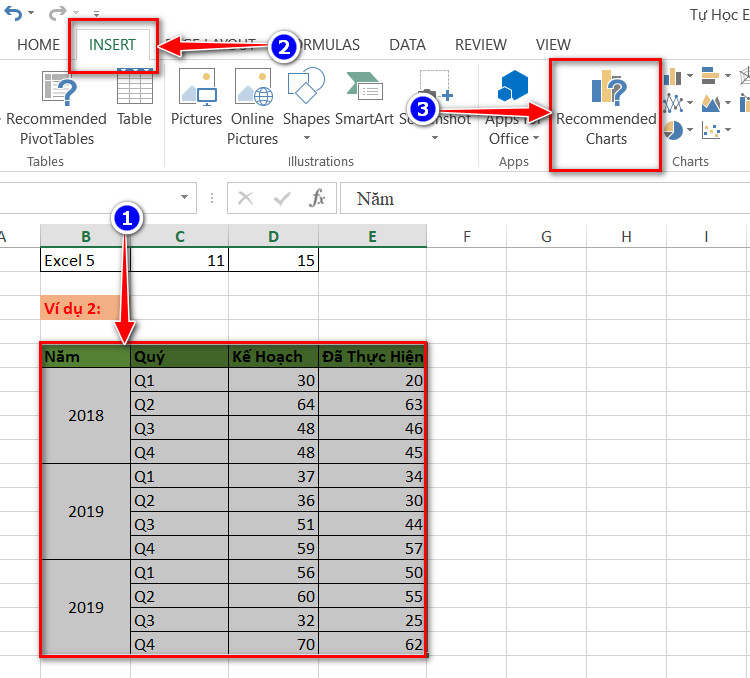Screen dimensions: 750x678
Task: Select the Đã Thực Hiện cell with value 57
Action: [x=372, y=548]
